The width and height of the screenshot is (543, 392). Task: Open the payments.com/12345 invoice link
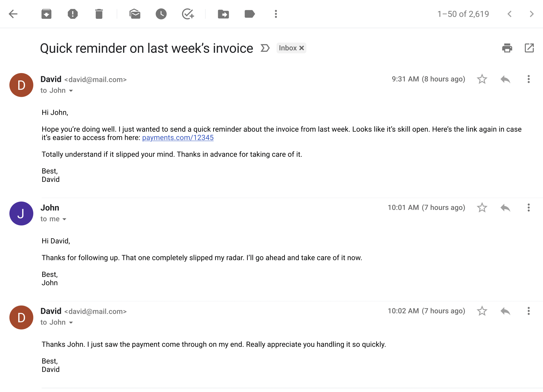(x=178, y=138)
